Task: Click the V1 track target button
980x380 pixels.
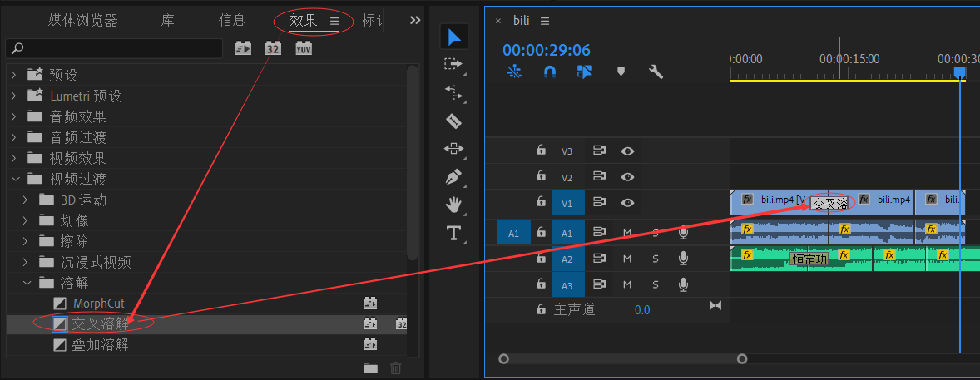Action: [x=567, y=203]
